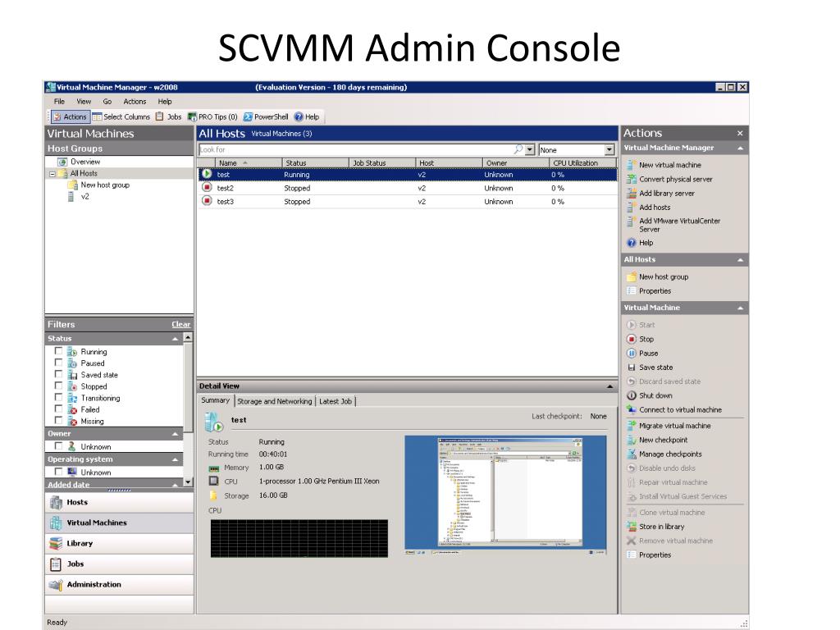The height and width of the screenshot is (630, 840).
Task: Open the File menu
Action: tap(59, 101)
